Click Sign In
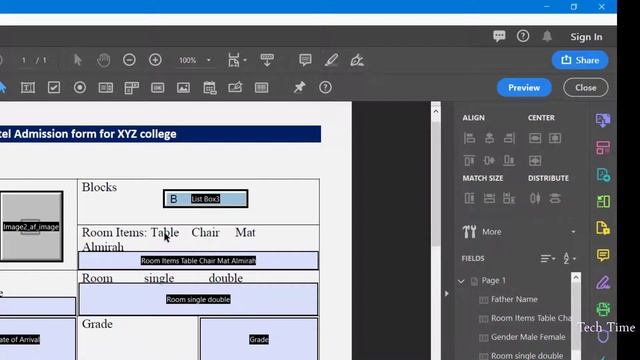 (586, 37)
